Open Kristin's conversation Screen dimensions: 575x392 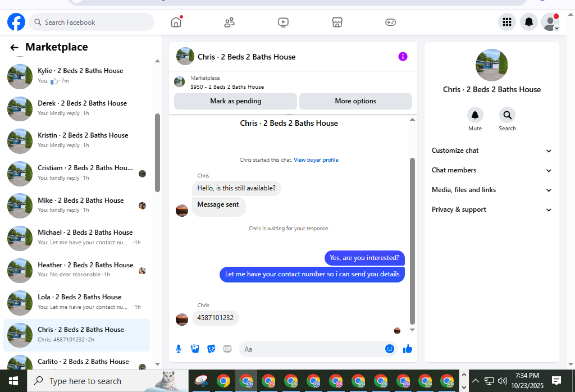(x=76, y=141)
